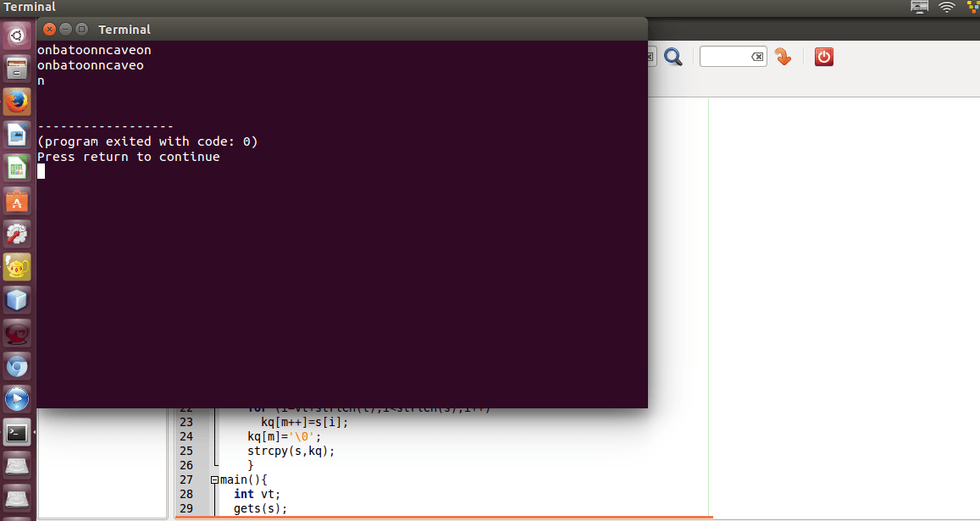Open the Ubuntu Dash from the launcher

coord(17,35)
